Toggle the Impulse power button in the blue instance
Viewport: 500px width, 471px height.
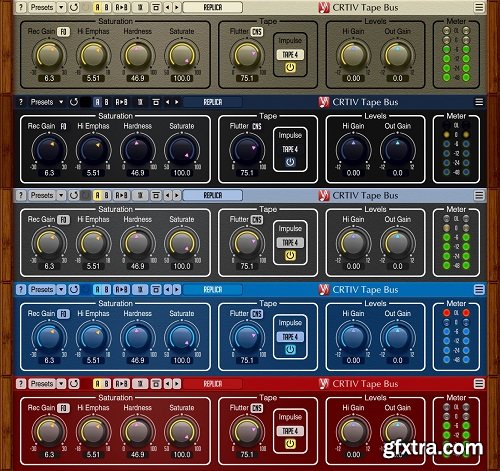tap(290, 350)
